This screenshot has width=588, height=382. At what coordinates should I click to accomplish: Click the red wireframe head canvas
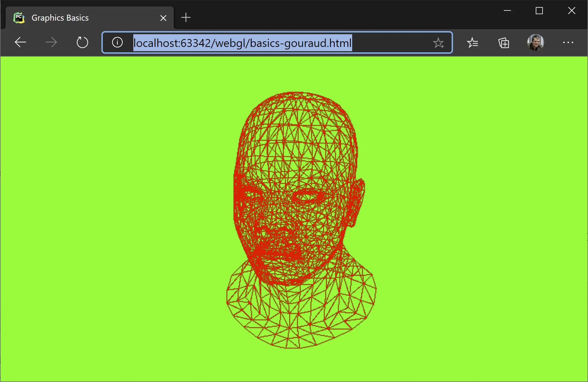tap(294, 219)
